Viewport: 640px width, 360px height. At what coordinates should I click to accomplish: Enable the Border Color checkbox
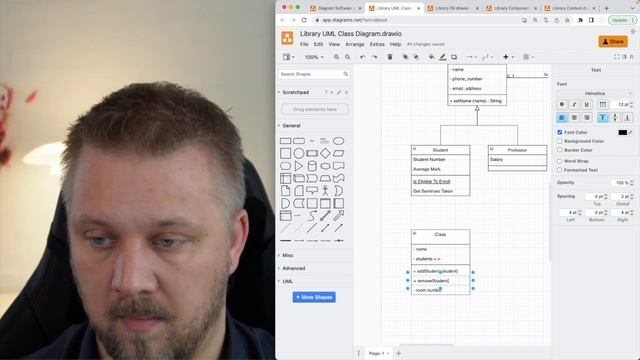tap(560, 150)
